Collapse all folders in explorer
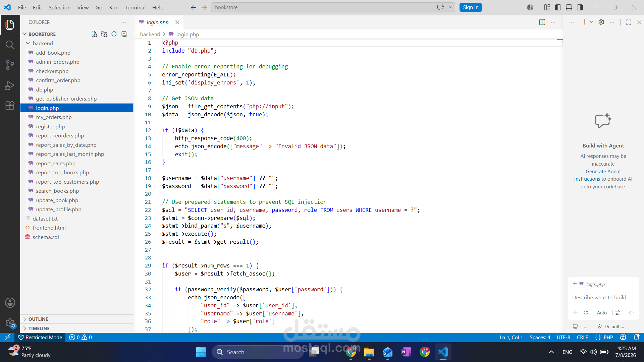 click(124, 34)
